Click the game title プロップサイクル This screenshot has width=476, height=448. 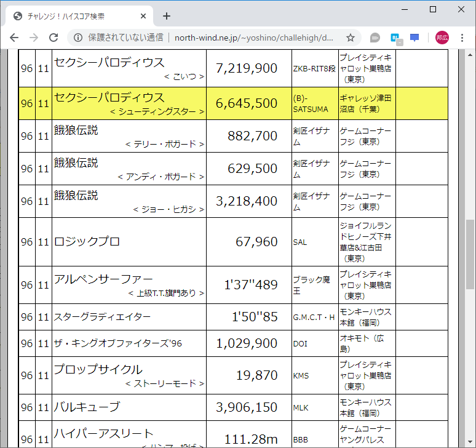pos(98,370)
